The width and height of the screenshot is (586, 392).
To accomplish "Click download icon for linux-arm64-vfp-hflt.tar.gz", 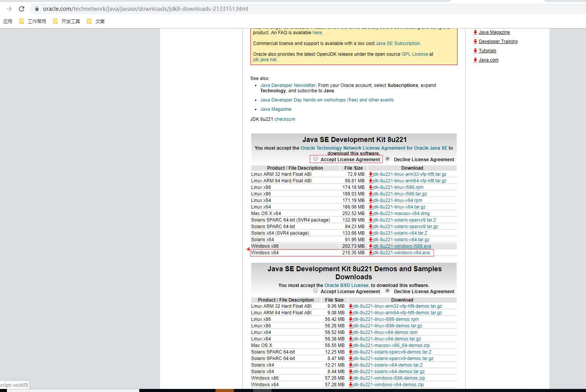I will coord(371,181).
